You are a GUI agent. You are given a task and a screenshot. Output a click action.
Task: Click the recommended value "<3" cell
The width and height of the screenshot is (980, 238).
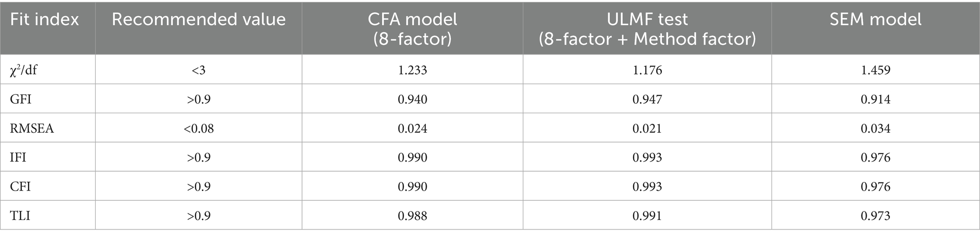[x=199, y=70]
